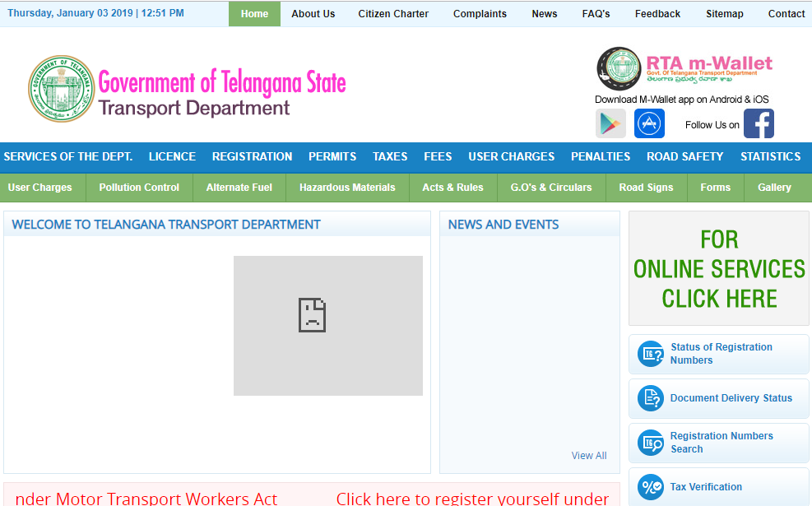Screen dimensions: 812x506
Task: Follow the department on Facebook icon
Action: [x=759, y=123]
